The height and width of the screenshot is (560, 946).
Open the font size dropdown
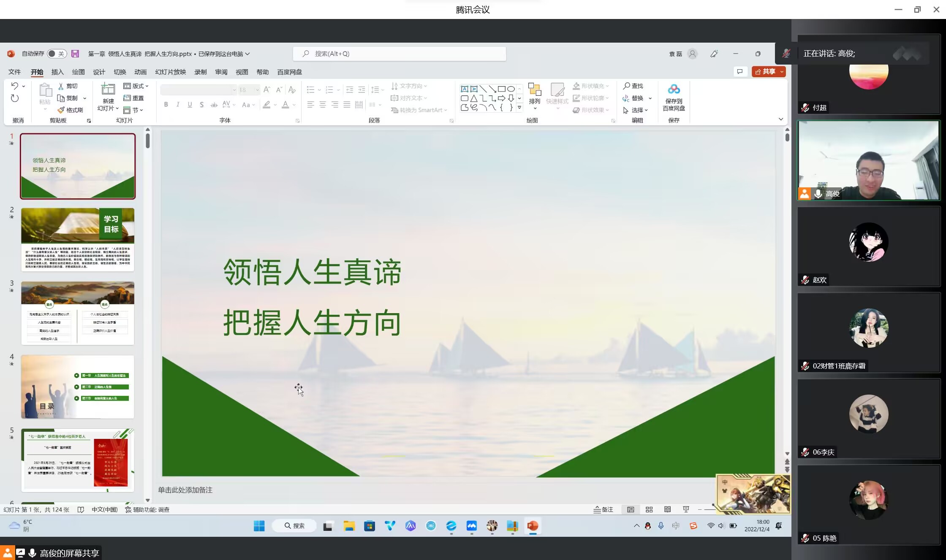(x=257, y=90)
